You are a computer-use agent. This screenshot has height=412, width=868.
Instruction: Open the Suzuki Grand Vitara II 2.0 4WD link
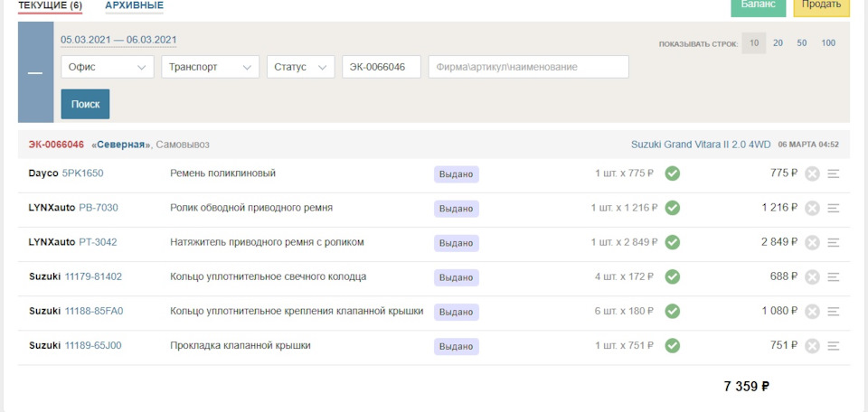[x=700, y=145]
